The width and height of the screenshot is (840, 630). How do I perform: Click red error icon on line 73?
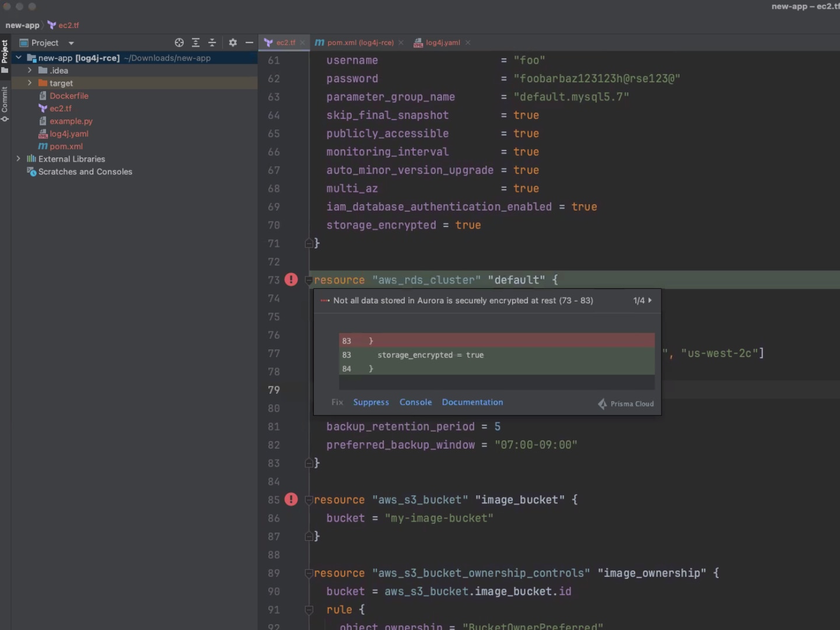pyautogui.click(x=291, y=280)
